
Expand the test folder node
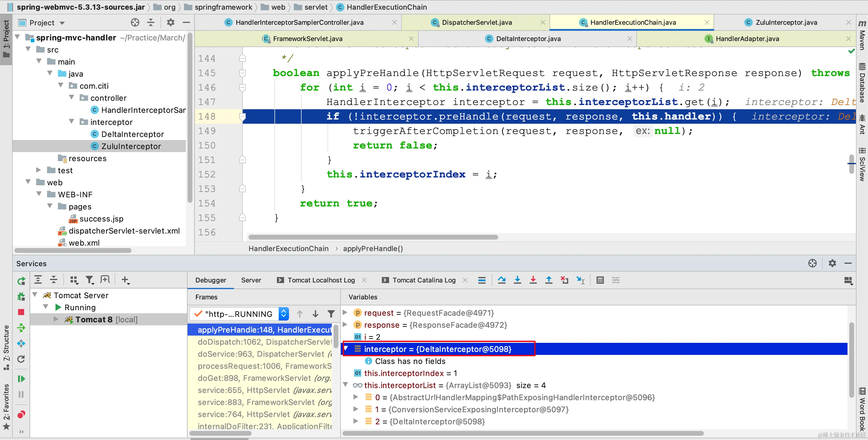[38, 170]
